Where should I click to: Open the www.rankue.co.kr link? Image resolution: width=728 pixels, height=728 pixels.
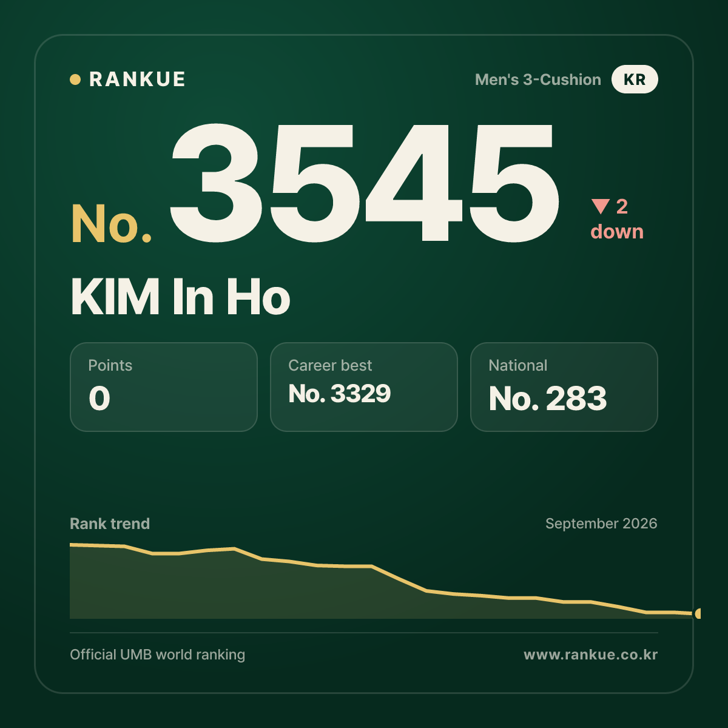click(591, 655)
